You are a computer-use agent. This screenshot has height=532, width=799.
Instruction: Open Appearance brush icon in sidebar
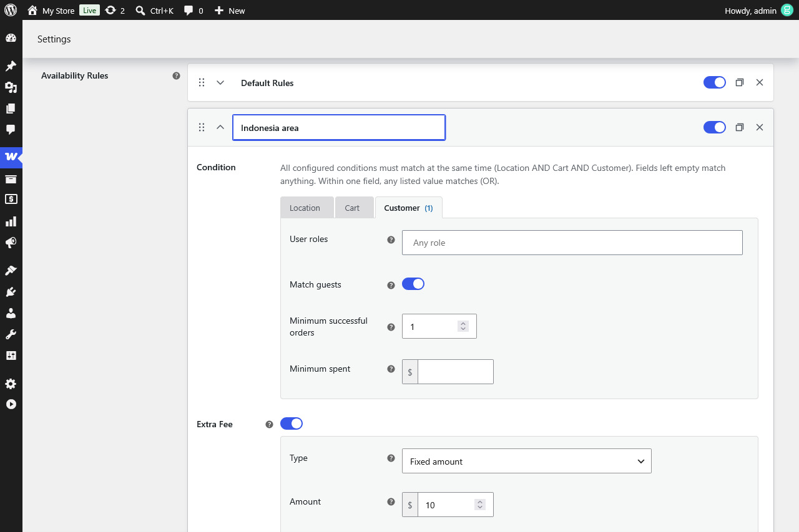(x=11, y=271)
